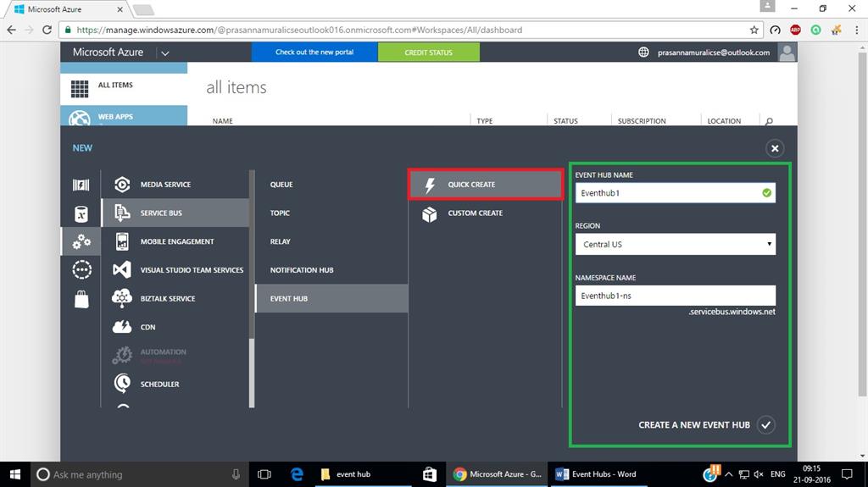
Task: Click the All Items grid icon
Action: [80, 89]
